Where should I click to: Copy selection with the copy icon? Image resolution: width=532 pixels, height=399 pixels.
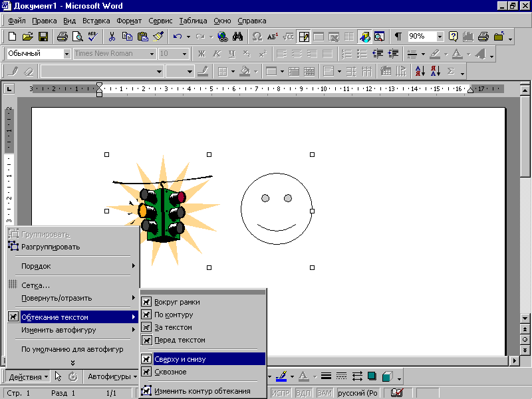click(127, 37)
